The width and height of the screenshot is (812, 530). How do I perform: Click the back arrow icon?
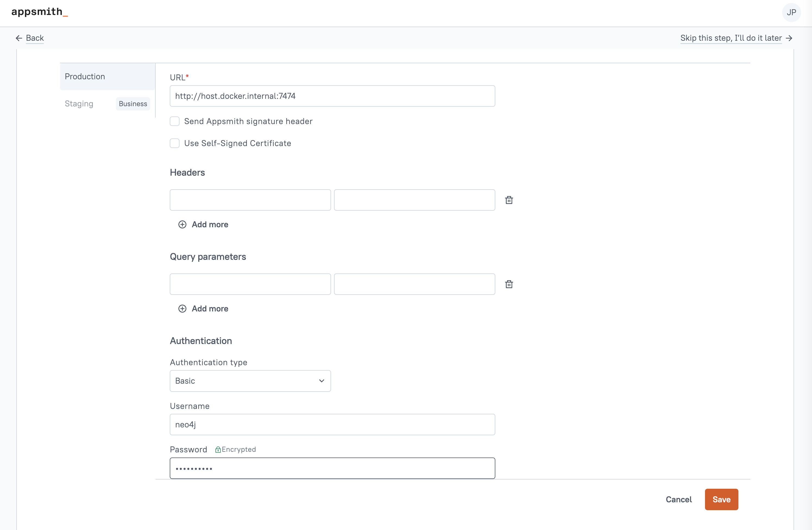pyautogui.click(x=19, y=38)
